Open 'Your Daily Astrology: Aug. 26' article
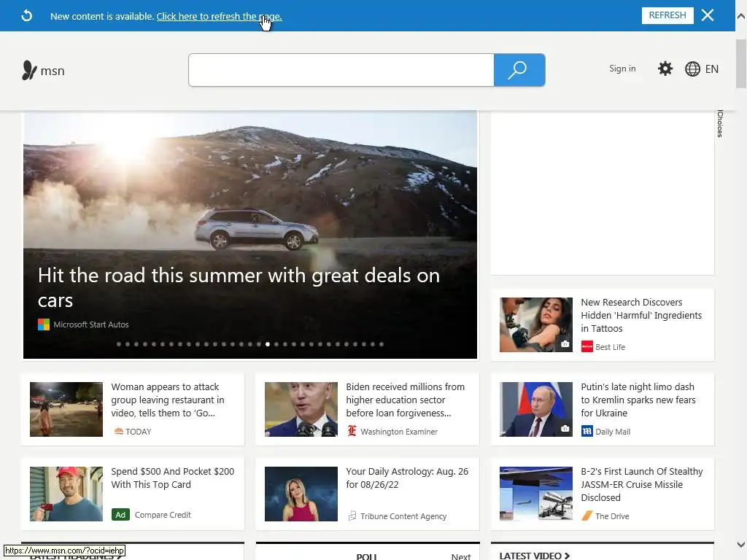The image size is (747, 560). 407,478
